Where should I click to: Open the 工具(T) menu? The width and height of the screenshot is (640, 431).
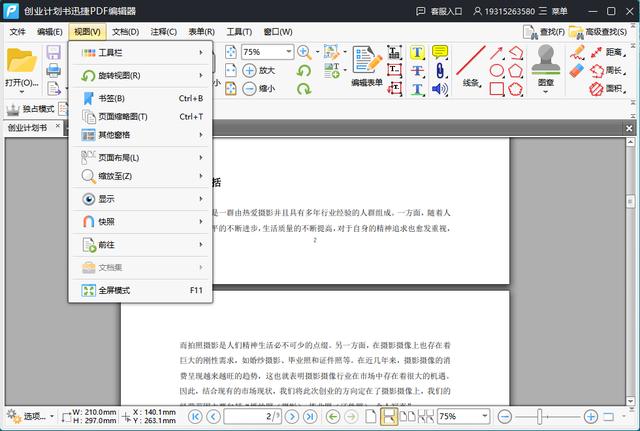(x=239, y=32)
